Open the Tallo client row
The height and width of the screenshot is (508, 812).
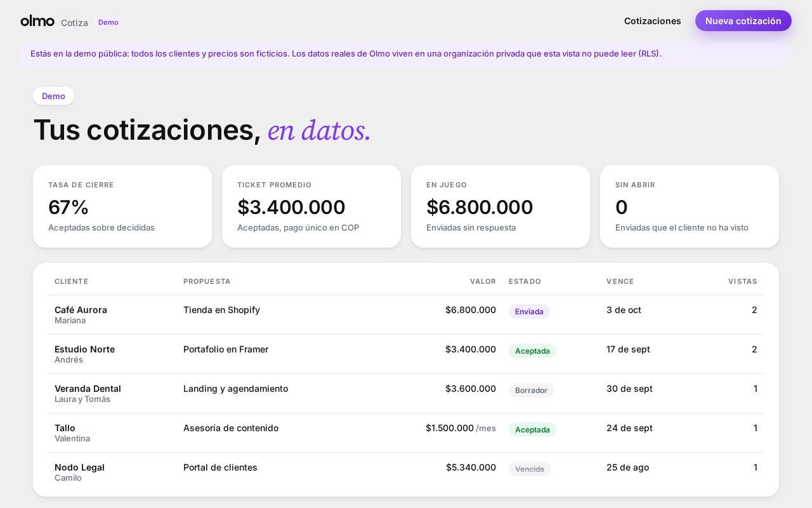pos(406,433)
